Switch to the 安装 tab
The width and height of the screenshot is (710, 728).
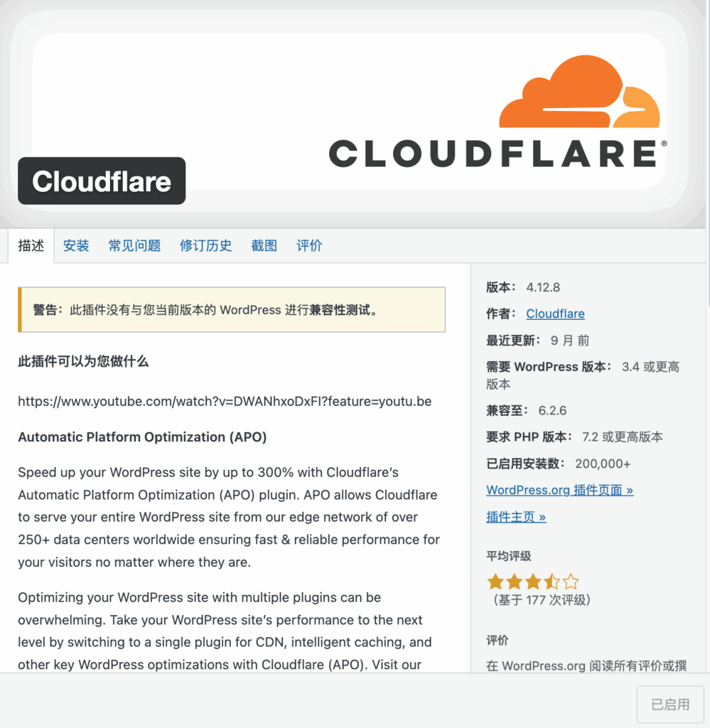(x=76, y=245)
